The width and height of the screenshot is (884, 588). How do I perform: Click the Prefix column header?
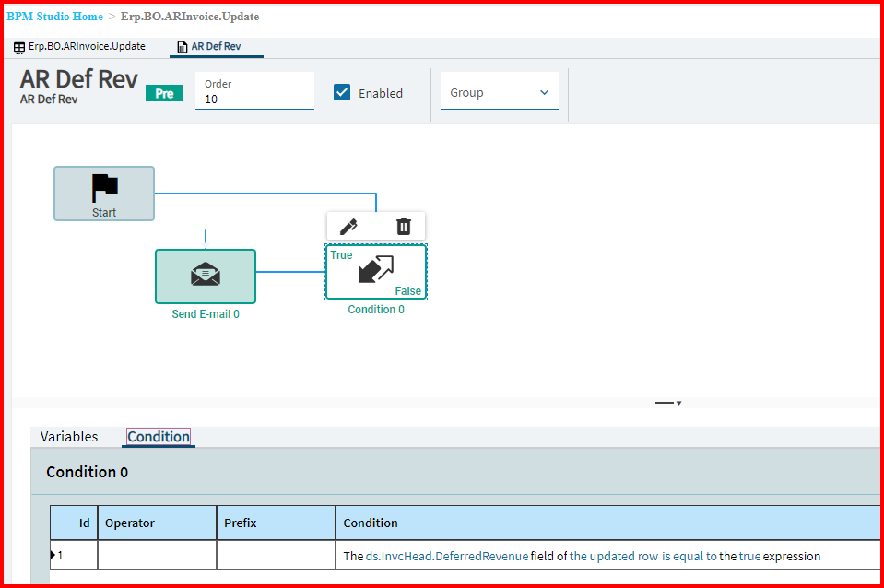click(x=277, y=523)
